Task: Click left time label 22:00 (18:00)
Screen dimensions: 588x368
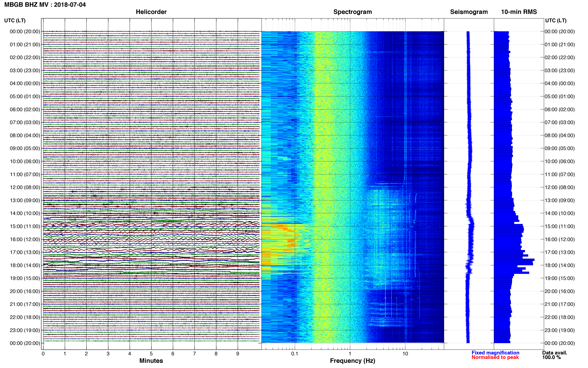Action: click(x=25, y=317)
